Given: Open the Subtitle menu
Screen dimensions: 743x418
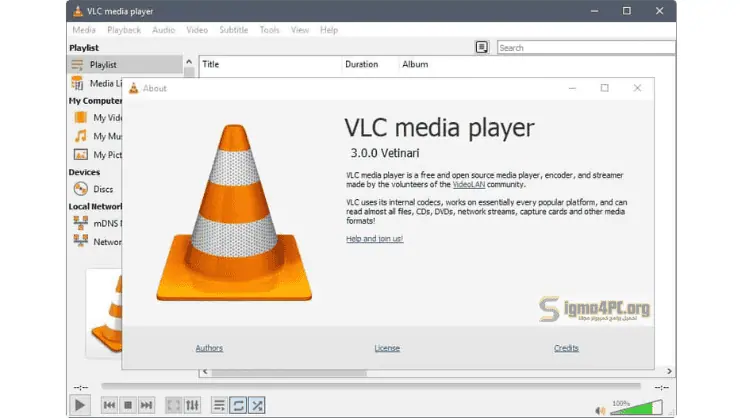Looking at the screenshot, I should pyautogui.click(x=234, y=30).
